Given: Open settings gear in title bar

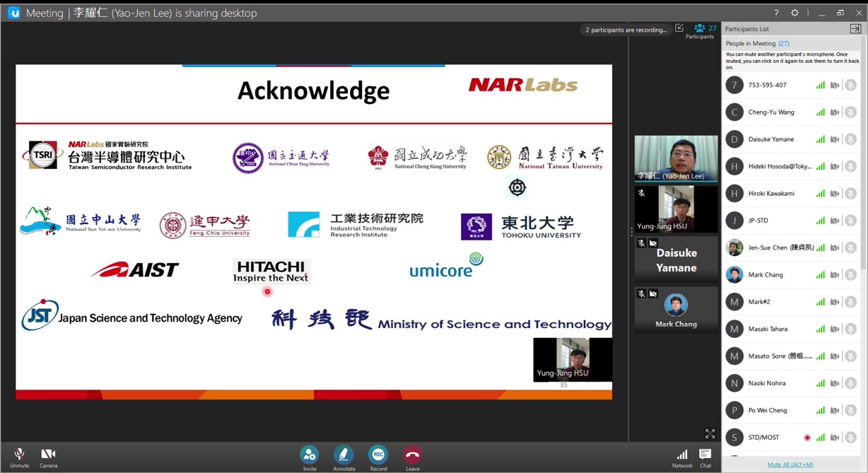Looking at the screenshot, I should point(794,13).
